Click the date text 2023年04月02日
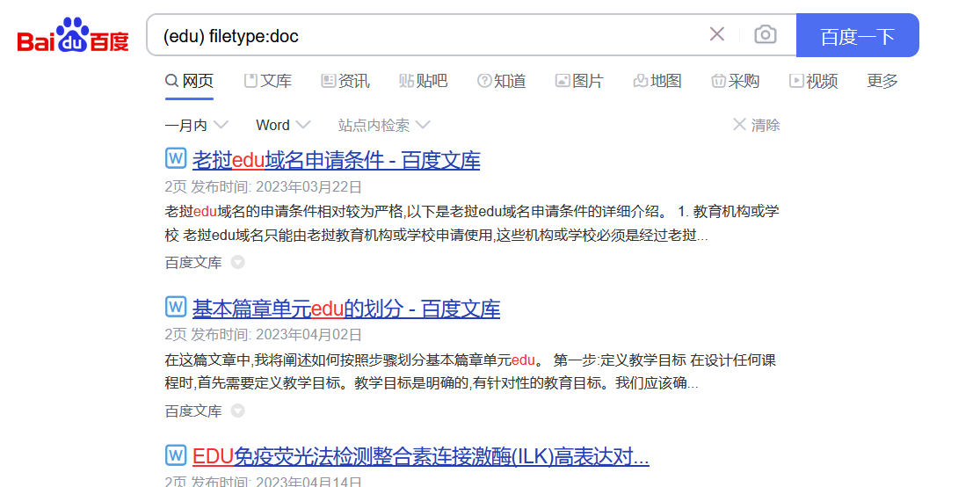The height and width of the screenshot is (487, 980). pyautogui.click(x=309, y=335)
